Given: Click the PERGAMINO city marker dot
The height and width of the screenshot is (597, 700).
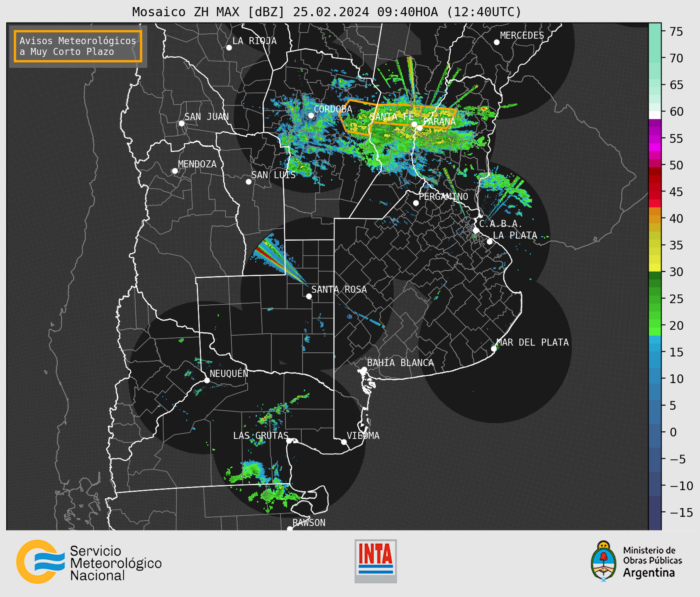Looking at the screenshot, I should 416,203.
